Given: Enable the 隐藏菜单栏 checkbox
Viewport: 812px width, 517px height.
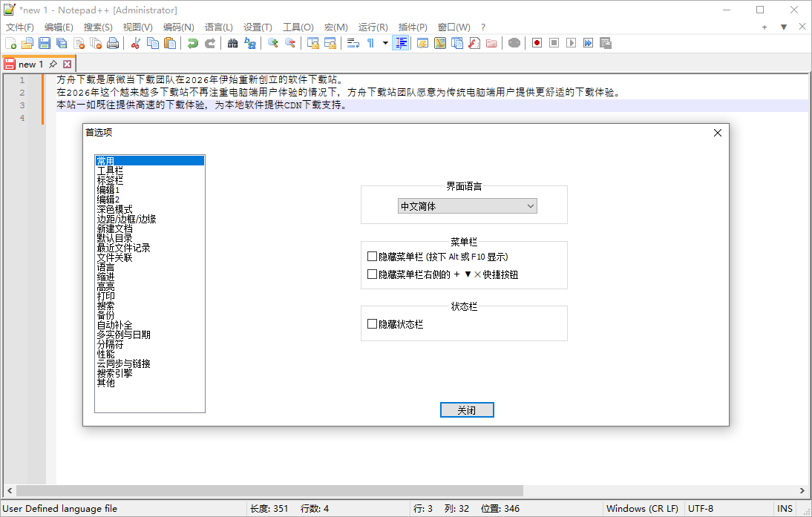Looking at the screenshot, I should pyautogui.click(x=373, y=255).
